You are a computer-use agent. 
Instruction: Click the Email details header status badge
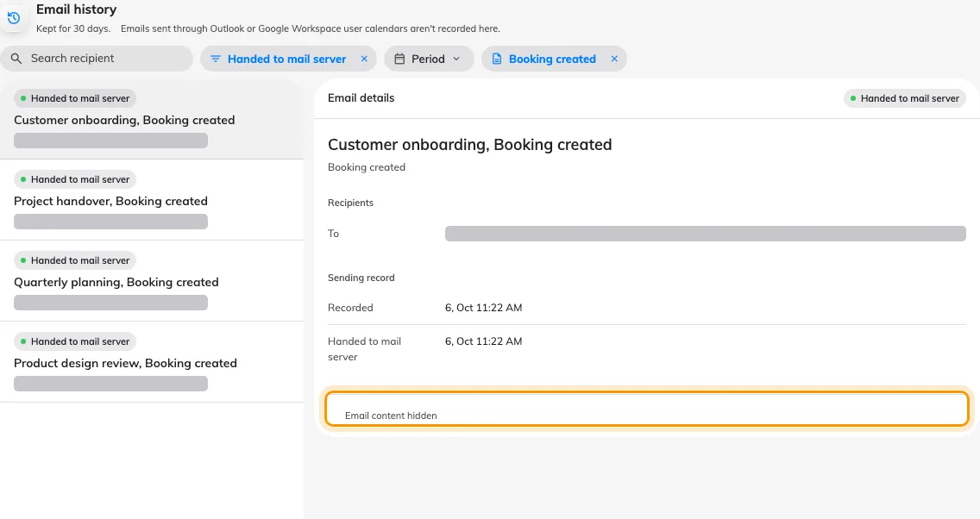point(904,98)
